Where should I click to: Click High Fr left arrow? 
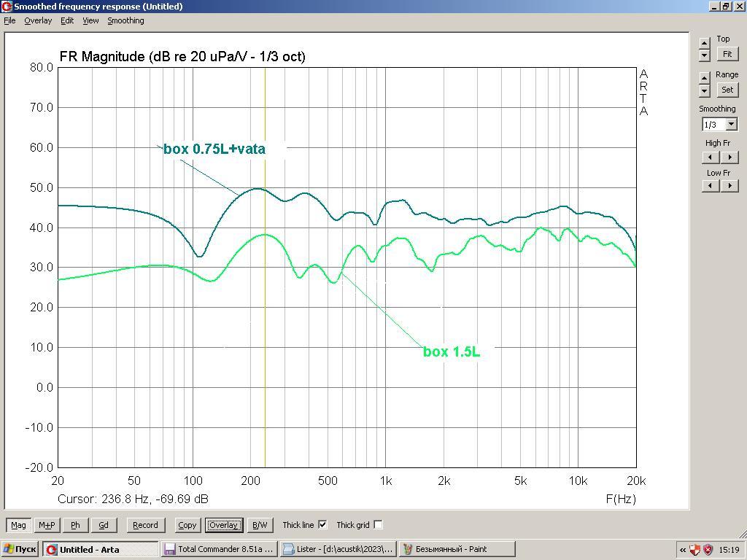click(x=711, y=157)
